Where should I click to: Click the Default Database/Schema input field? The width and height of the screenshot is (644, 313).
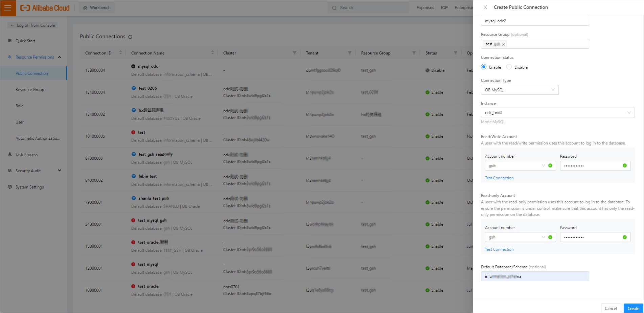535,276
